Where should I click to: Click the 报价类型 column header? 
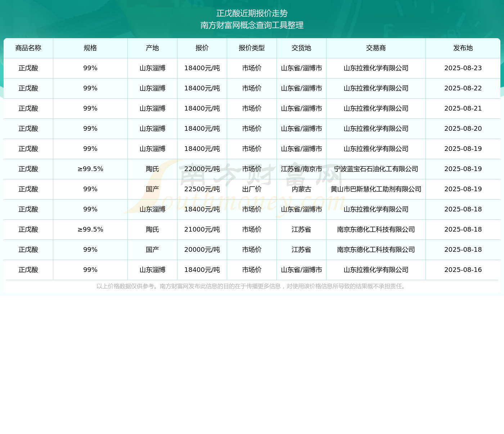coord(252,48)
